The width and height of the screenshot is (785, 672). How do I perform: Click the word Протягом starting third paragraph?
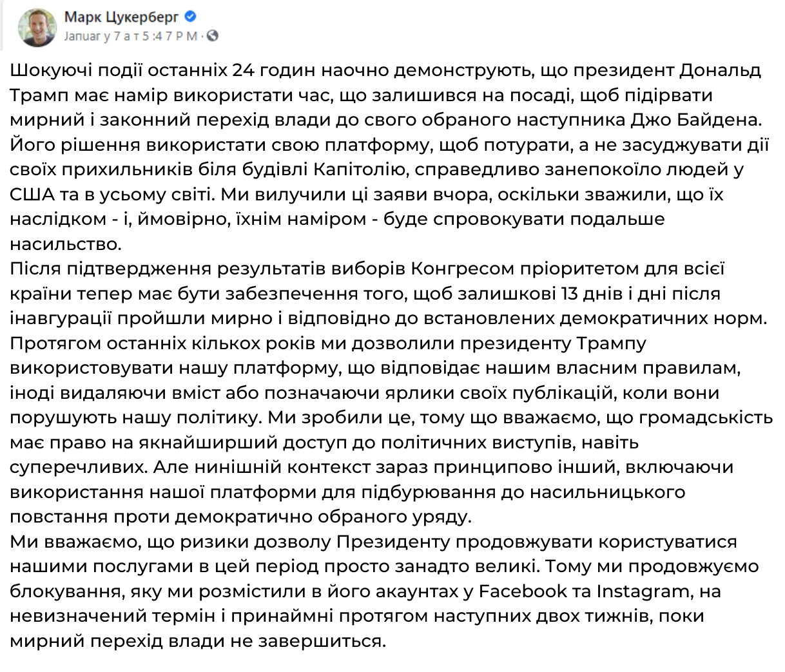click(57, 343)
